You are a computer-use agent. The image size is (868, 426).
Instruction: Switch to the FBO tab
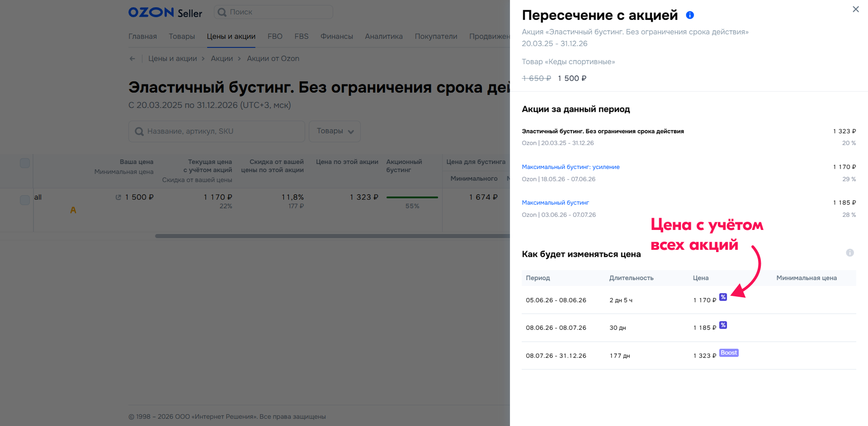(x=275, y=37)
